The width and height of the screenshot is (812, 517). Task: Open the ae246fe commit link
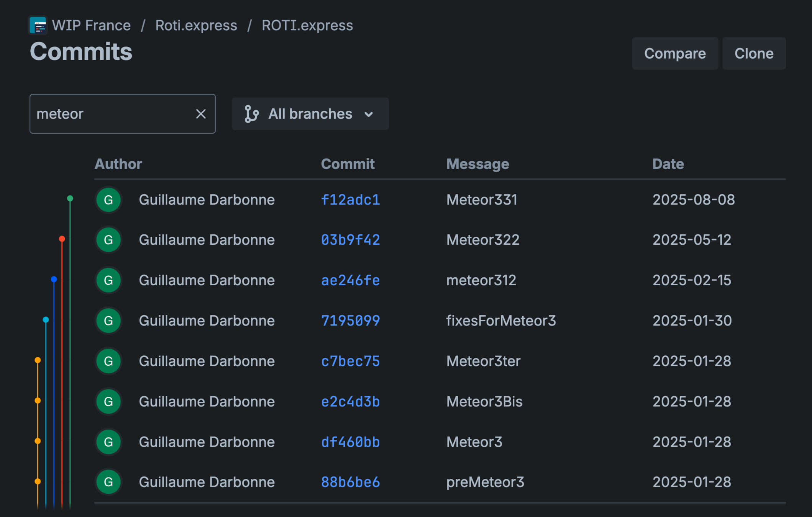click(350, 280)
